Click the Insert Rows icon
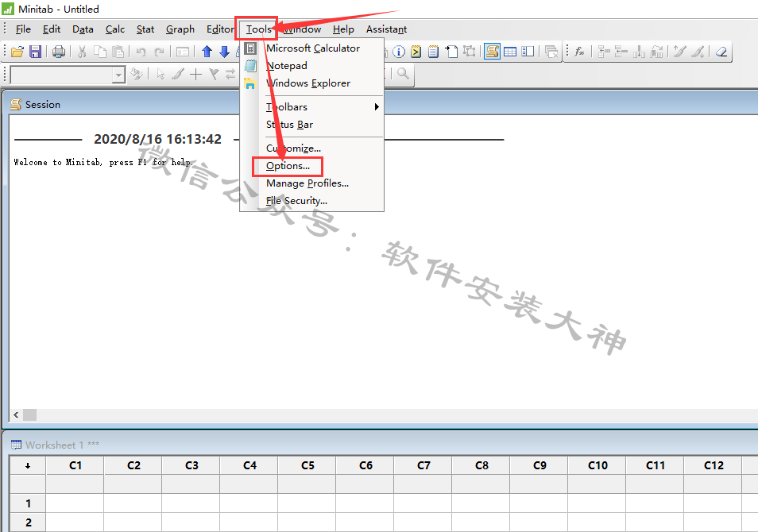This screenshot has width=758, height=532. coord(621,52)
